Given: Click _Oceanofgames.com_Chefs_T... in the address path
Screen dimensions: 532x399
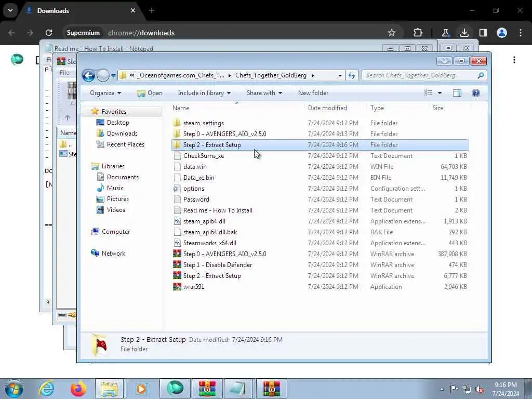Looking at the screenshot, I should pos(180,75).
